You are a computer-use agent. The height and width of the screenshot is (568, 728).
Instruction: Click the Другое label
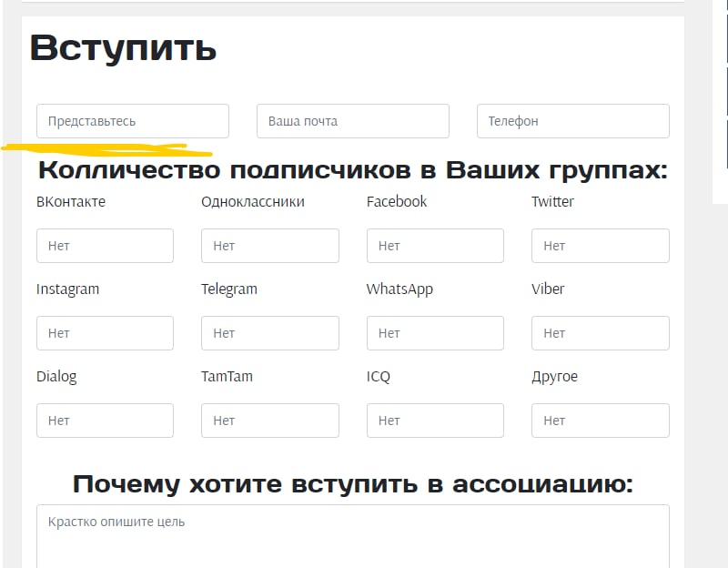555,377
